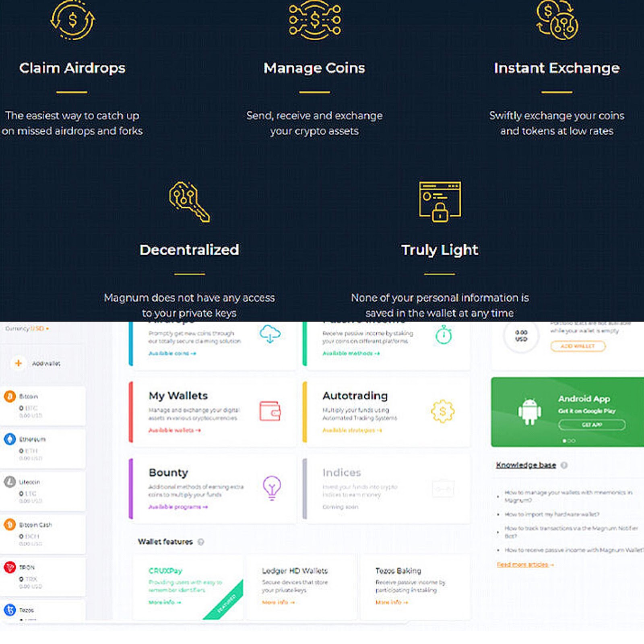Click the Autotrading gear dollar icon
The image size is (644, 644).
[x=443, y=411]
